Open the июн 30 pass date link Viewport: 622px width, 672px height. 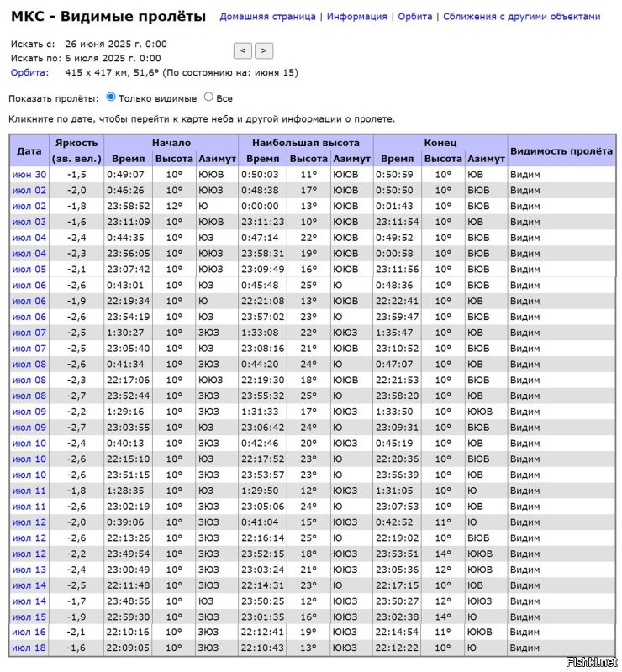click(29, 175)
